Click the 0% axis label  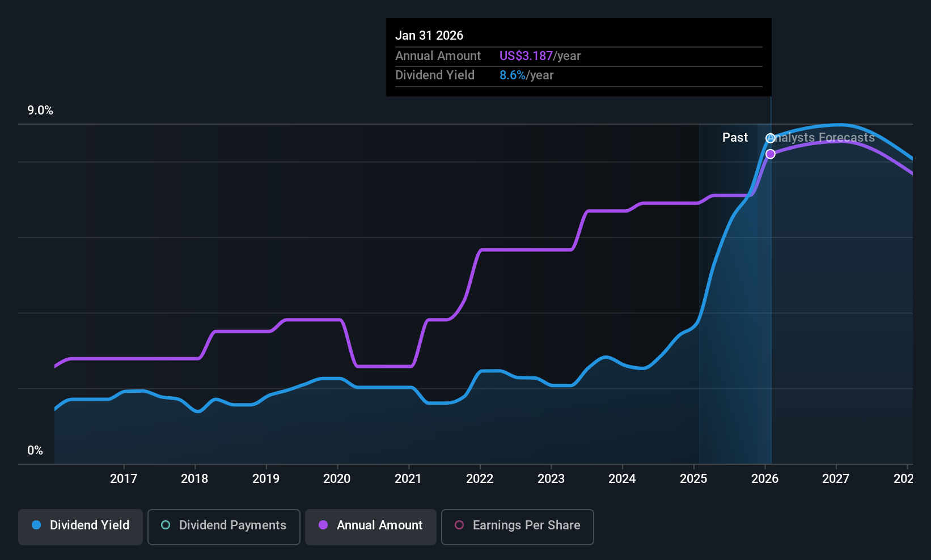(35, 450)
